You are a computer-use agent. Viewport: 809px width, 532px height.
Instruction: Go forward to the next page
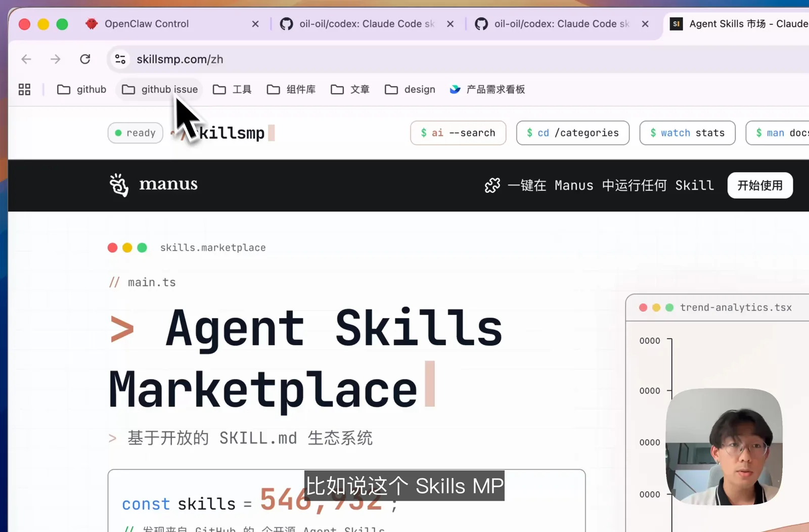coord(56,59)
